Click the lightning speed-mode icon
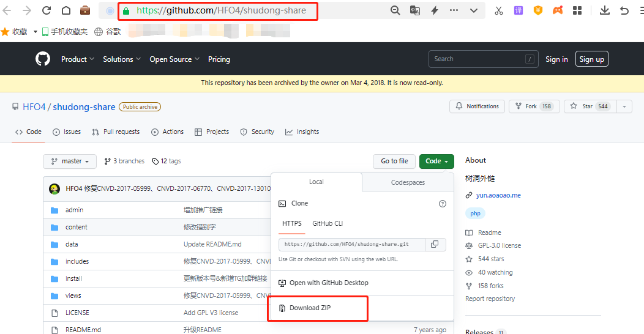Screen dimensions: 644x334 click(x=435, y=10)
